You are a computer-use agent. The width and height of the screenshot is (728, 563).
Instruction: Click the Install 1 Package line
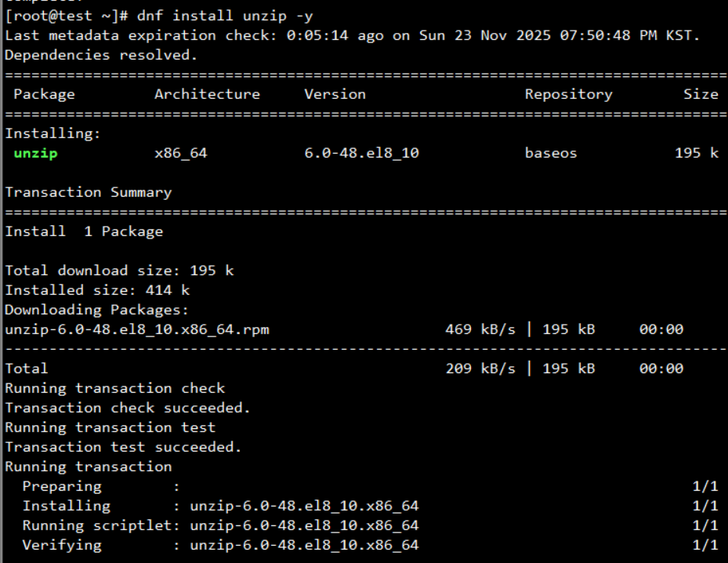coord(84,232)
